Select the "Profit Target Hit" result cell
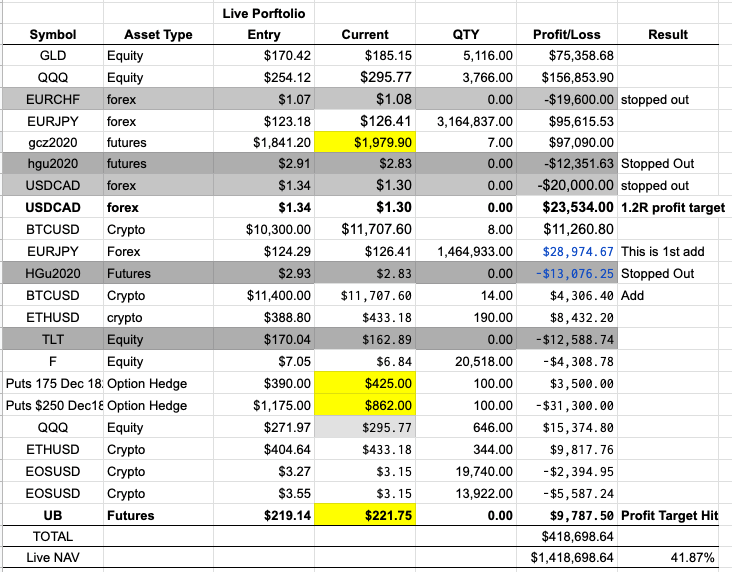 point(670,515)
